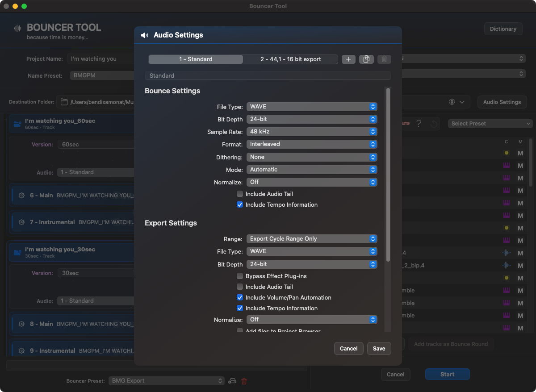Click the circular pin icon left of Audio Settings
The width and height of the screenshot is (536, 392).
click(452, 102)
